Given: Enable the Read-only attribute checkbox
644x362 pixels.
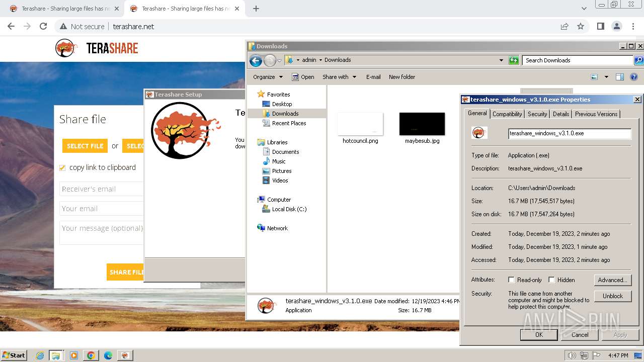Looking at the screenshot, I should click(x=511, y=280).
